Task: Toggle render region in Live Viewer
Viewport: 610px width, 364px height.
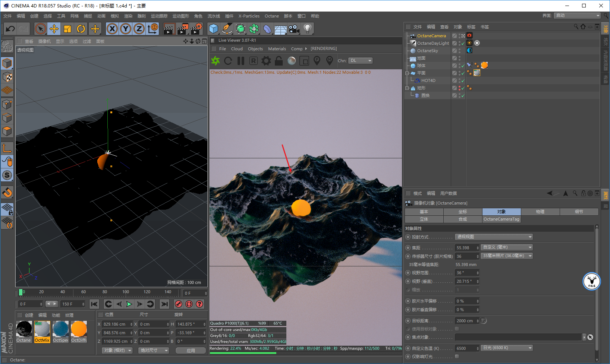Action: click(304, 61)
